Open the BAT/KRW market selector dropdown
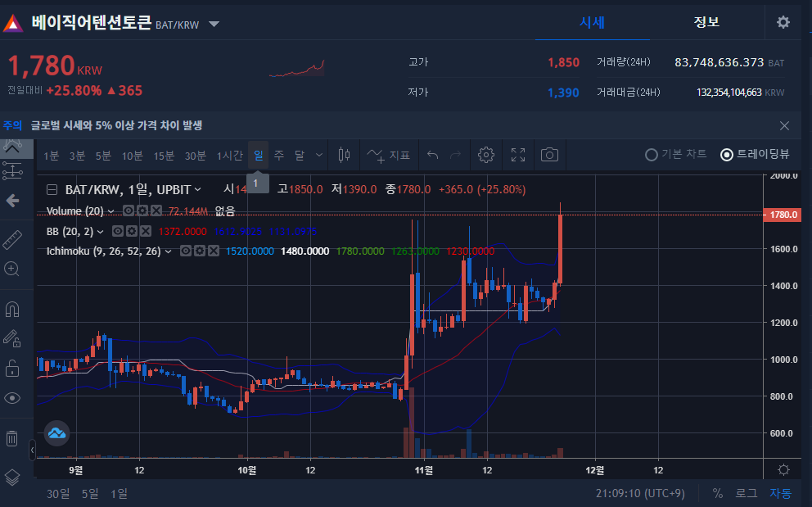 [214, 24]
